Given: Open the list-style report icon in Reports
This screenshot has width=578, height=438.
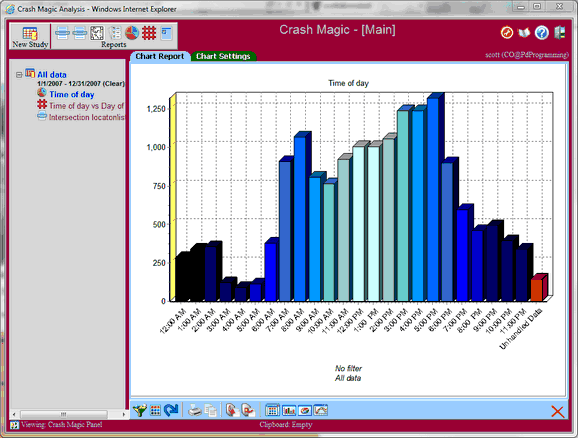Looking at the screenshot, I should tap(115, 33).
